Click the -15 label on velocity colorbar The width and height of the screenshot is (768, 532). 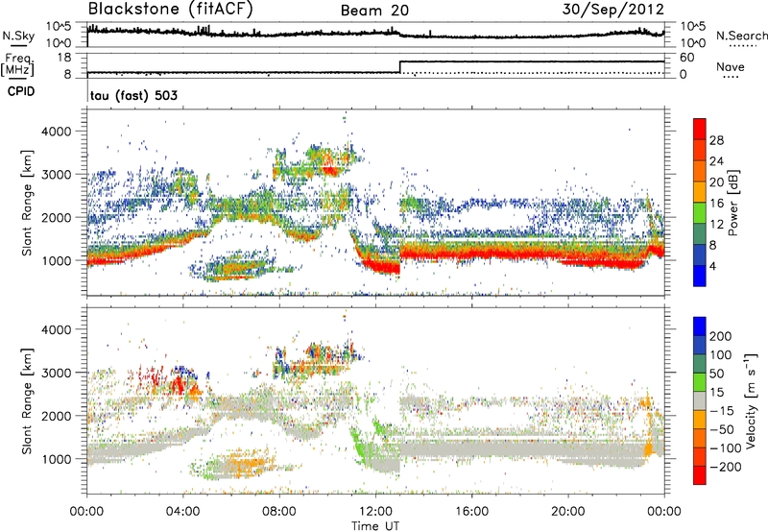coord(721,411)
